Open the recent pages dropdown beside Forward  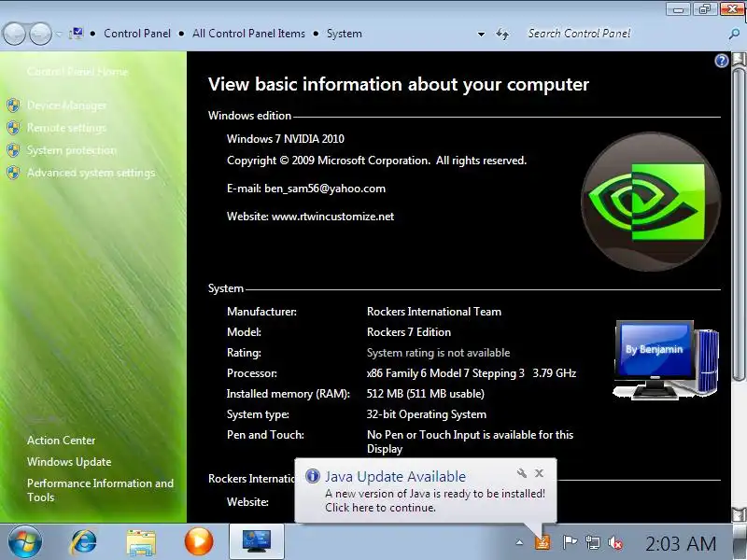click(x=59, y=34)
